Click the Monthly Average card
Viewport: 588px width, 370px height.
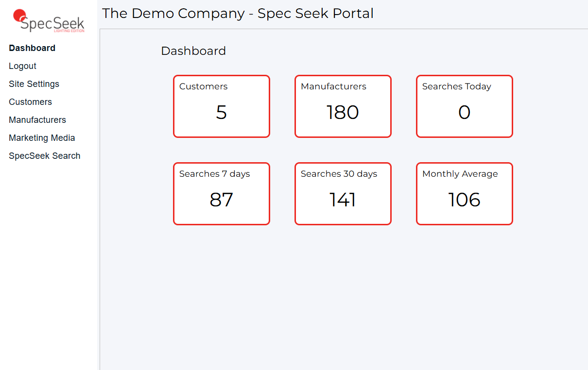(465, 194)
